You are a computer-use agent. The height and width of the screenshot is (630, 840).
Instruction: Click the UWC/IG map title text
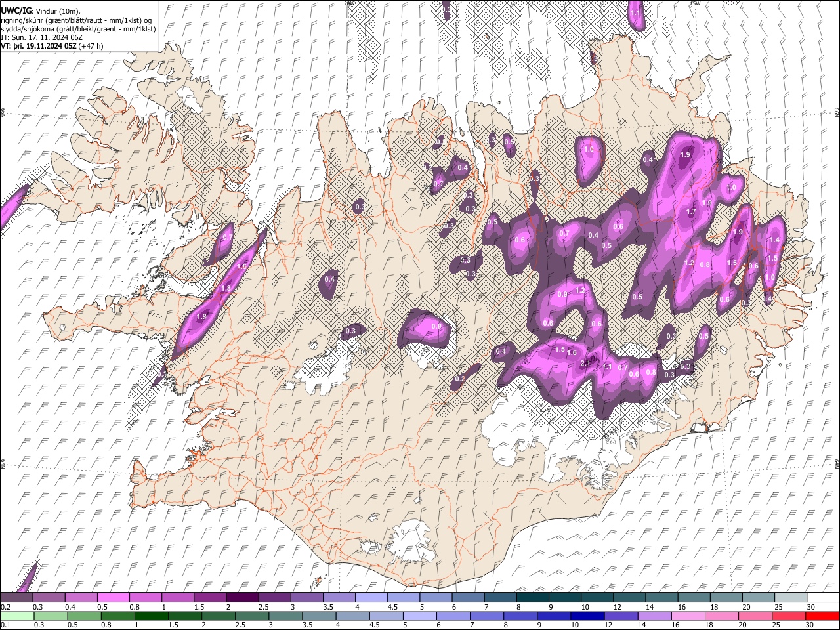(15, 11)
